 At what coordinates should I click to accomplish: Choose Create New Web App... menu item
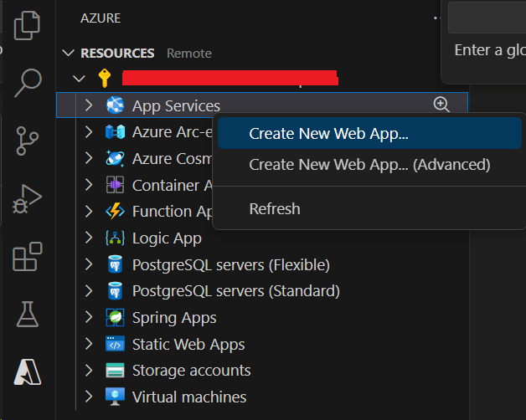328,133
